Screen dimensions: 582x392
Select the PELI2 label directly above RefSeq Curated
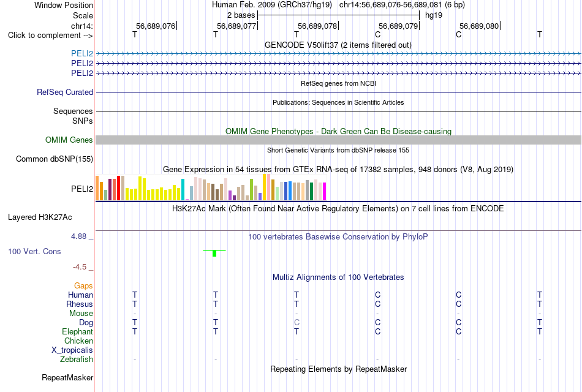click(x=82, y=73)
